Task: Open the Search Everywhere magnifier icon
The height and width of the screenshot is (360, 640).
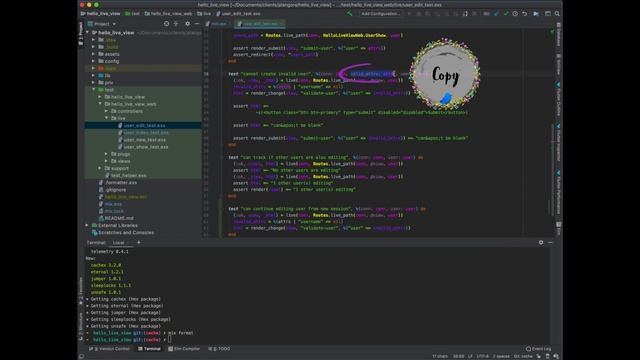Action: [557, 13]
